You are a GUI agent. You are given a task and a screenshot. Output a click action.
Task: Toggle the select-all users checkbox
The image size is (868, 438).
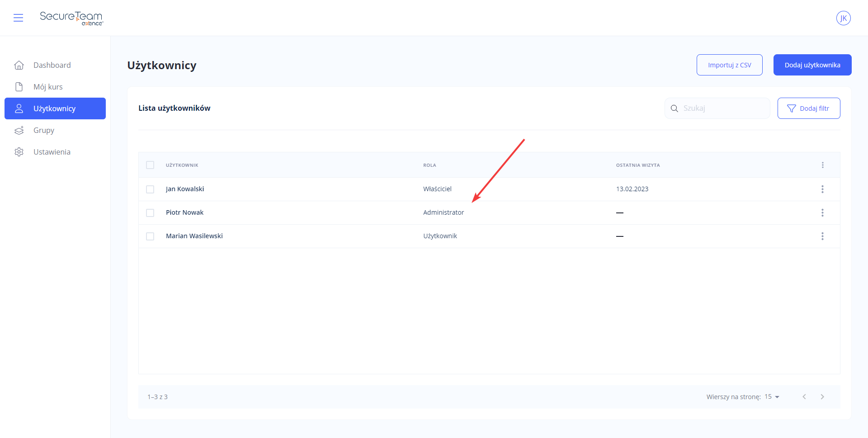(x=150, y=165)
